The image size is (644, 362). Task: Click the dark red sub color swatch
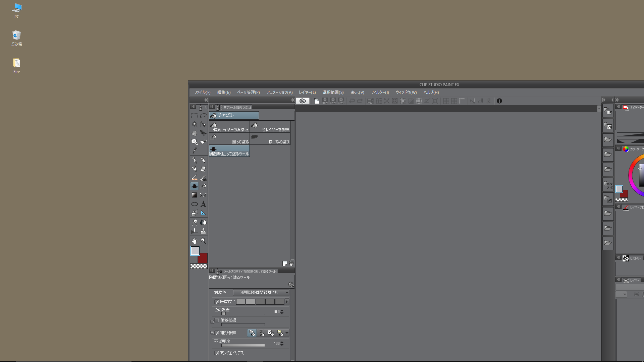[204, 259]
